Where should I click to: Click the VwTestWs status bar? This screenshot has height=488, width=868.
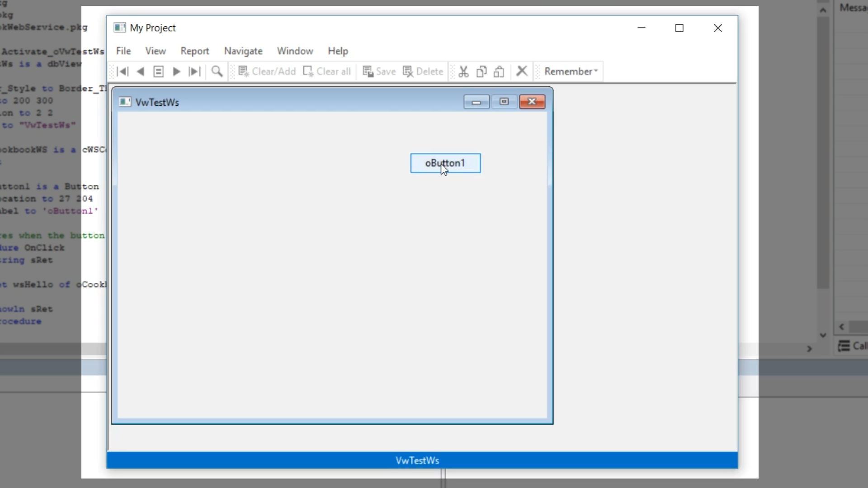click(417, 460)
